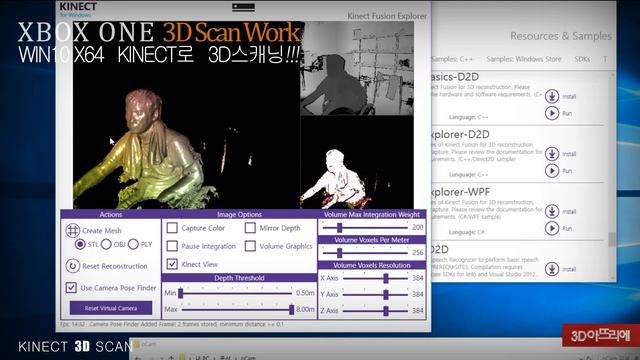This screenshot has width=640, height=360.
Task: Click the grayscale depth image preview
Action: pos(357,68)
